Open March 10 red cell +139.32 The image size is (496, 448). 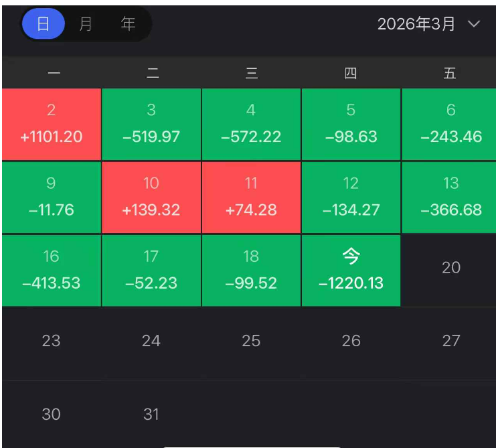pyautogui.click(x=151, y=198)
